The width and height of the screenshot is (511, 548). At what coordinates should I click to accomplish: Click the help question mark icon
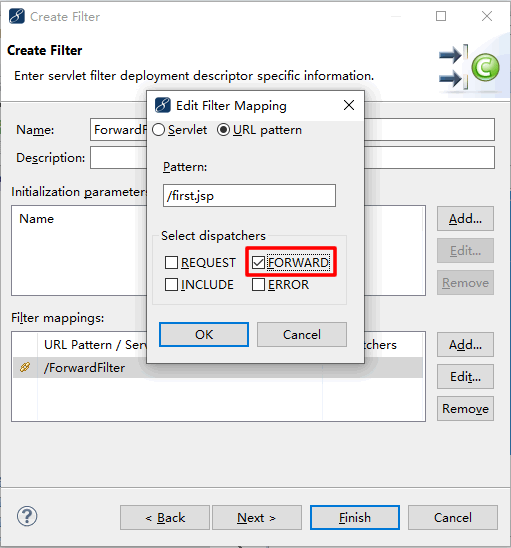(27, 516)
